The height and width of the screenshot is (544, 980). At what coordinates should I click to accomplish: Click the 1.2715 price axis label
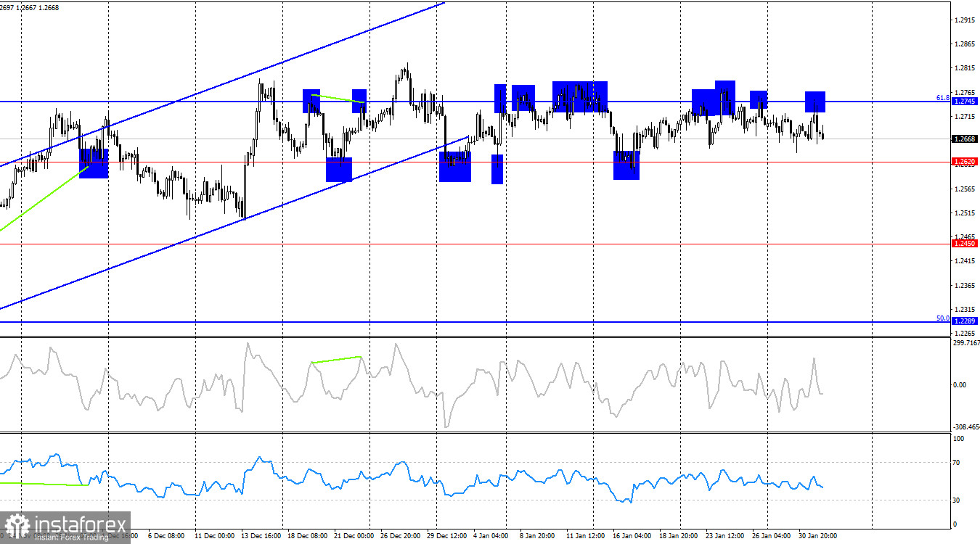click(965, 116)
